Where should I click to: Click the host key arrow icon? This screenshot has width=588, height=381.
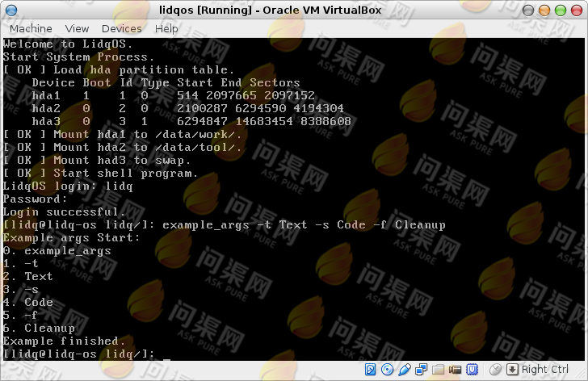coord(512,370)
